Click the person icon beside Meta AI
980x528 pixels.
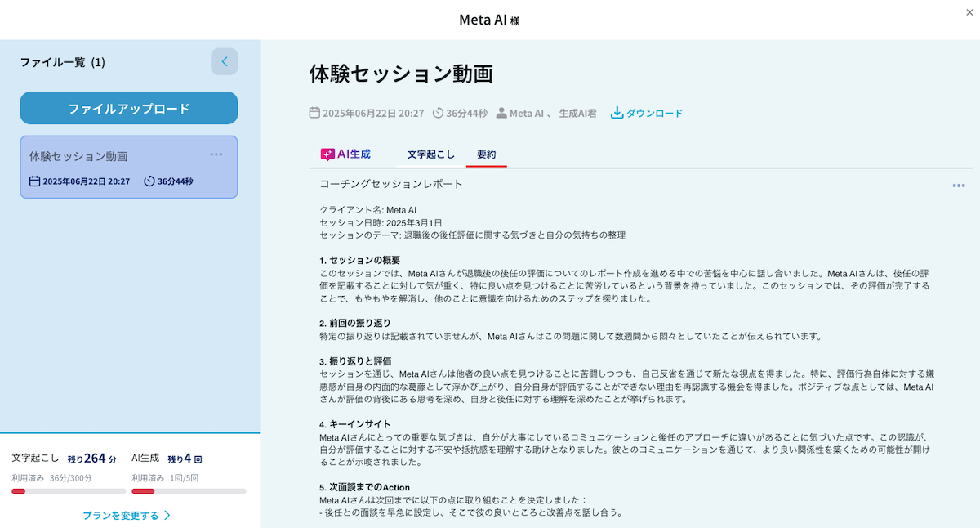coord(501,113)
